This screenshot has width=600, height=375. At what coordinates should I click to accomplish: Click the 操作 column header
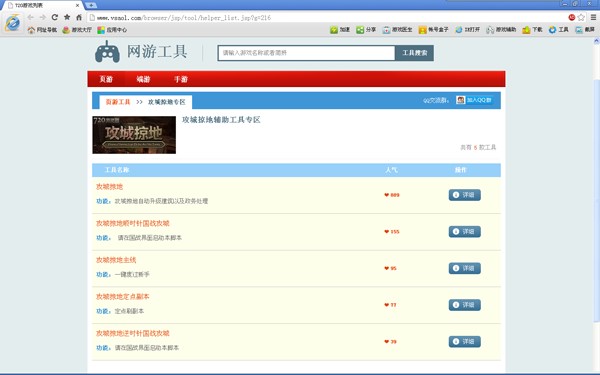coord(461,170)
